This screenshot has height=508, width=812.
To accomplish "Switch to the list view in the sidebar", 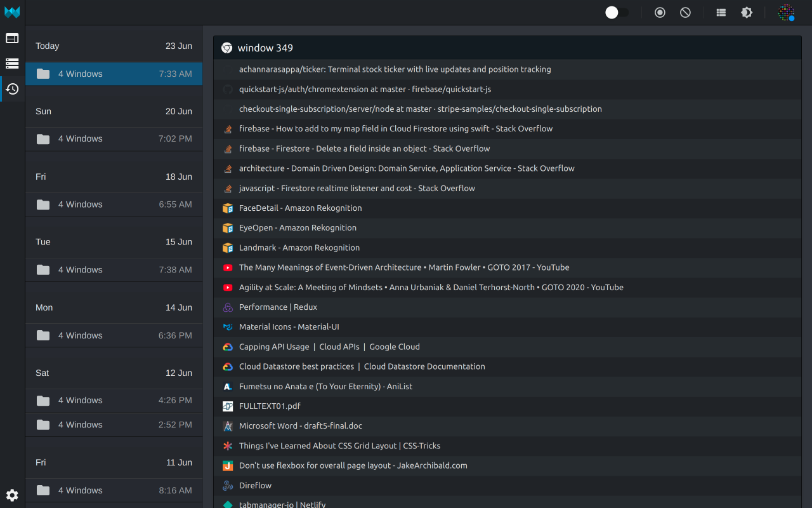I will pyautogui.click(x=12, y=63).
